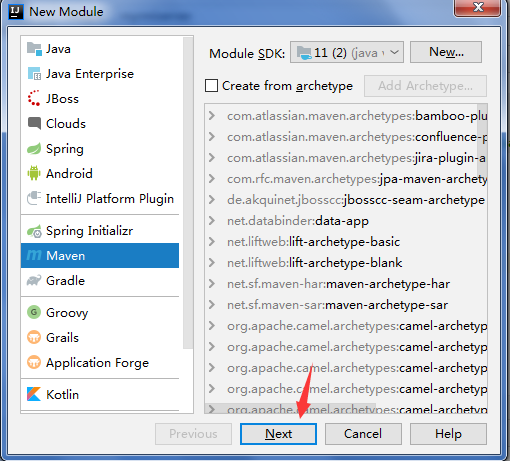Expand the net.databinder data-app node
The height and width of the screenshot is (461, 510).
click(212, 221)
